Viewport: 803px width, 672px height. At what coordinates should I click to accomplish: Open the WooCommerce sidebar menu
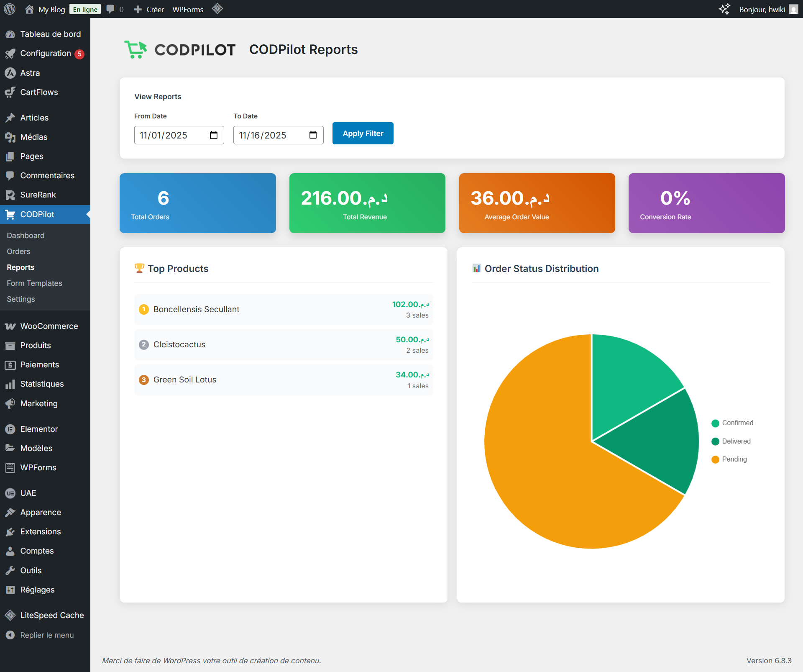[49, 326]
